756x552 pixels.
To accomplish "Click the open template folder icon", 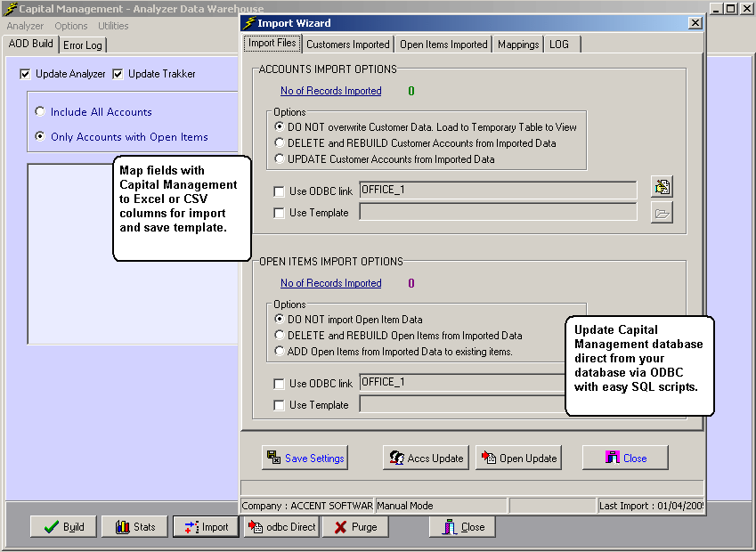I will tap(662, 213).
